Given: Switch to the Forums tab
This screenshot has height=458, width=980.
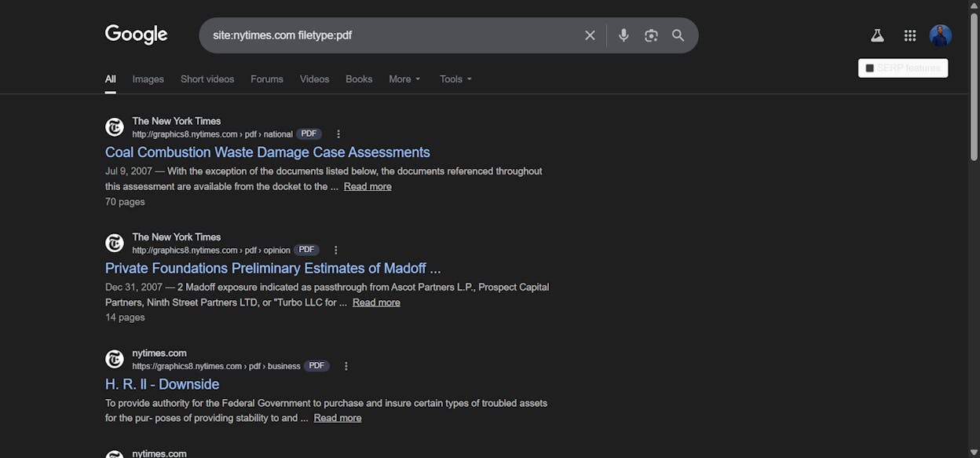Looking at the screenshot, I should [267, 79].
